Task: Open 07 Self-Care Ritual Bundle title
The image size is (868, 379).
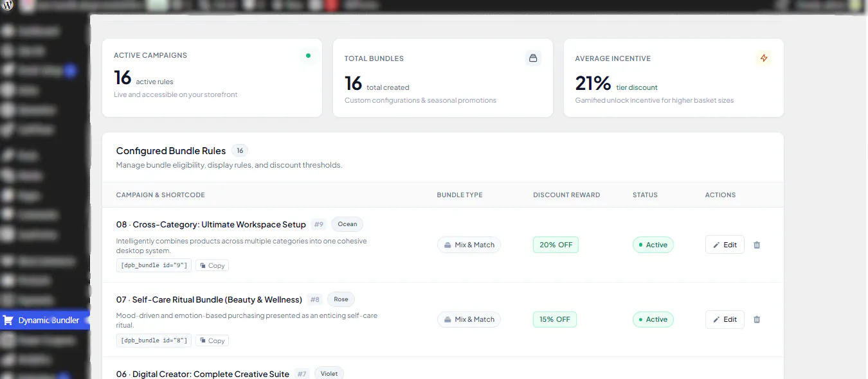Action: tap(209, 299)
